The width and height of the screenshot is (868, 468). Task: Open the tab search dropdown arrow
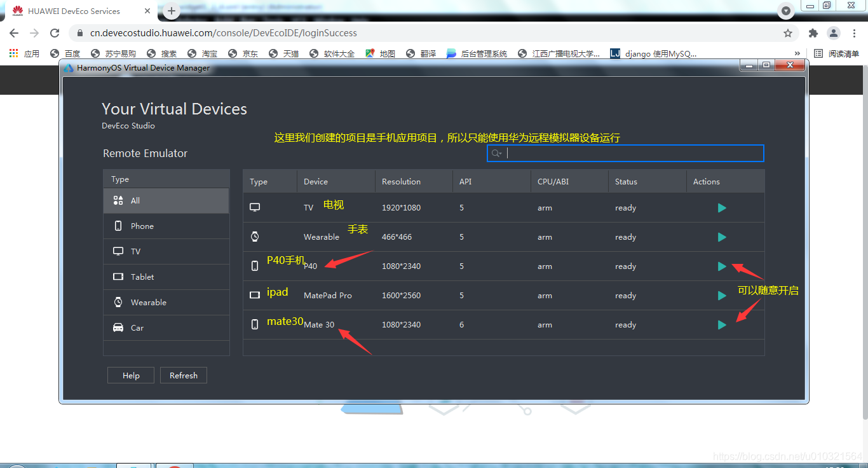click(x=786, y=11)
